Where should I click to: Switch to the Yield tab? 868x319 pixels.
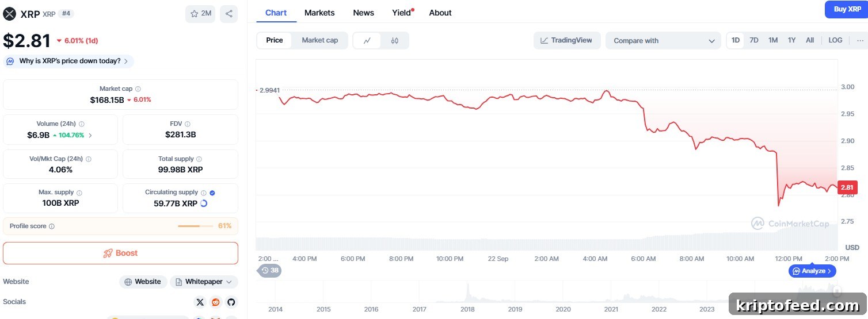tap(402, 13)
